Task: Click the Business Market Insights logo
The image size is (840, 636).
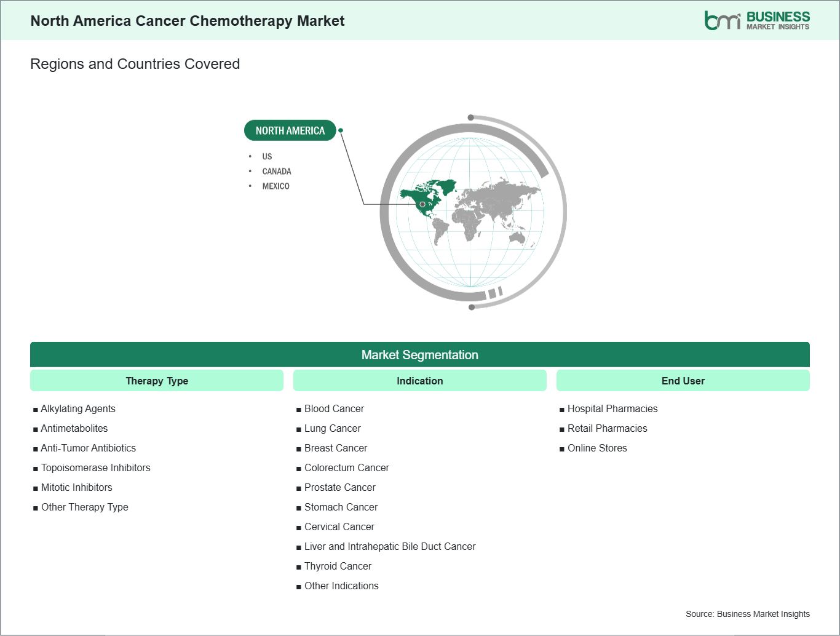Action: pos(756,20)
